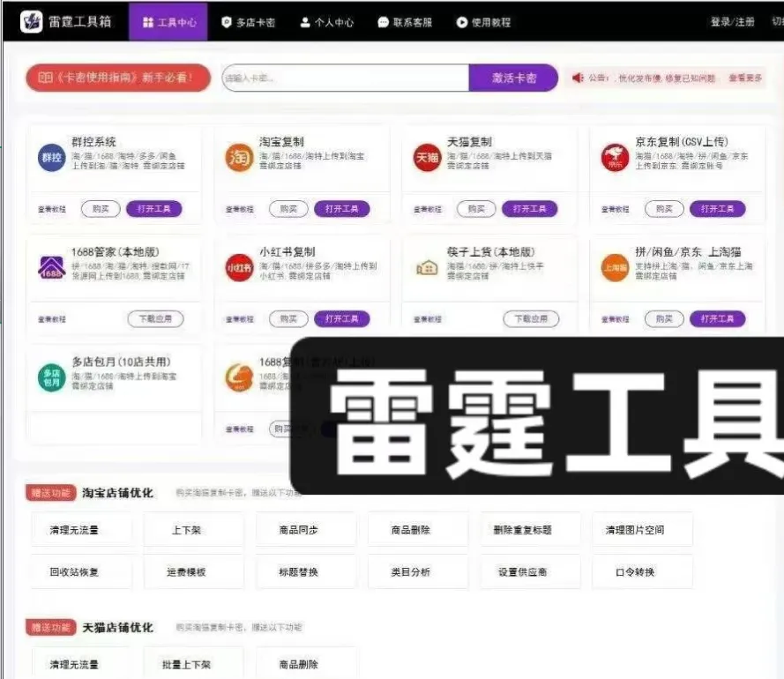Open 查看教程 link in 群控系统 card
Viewport: 784px width, 679px height.
pos(52,209)
